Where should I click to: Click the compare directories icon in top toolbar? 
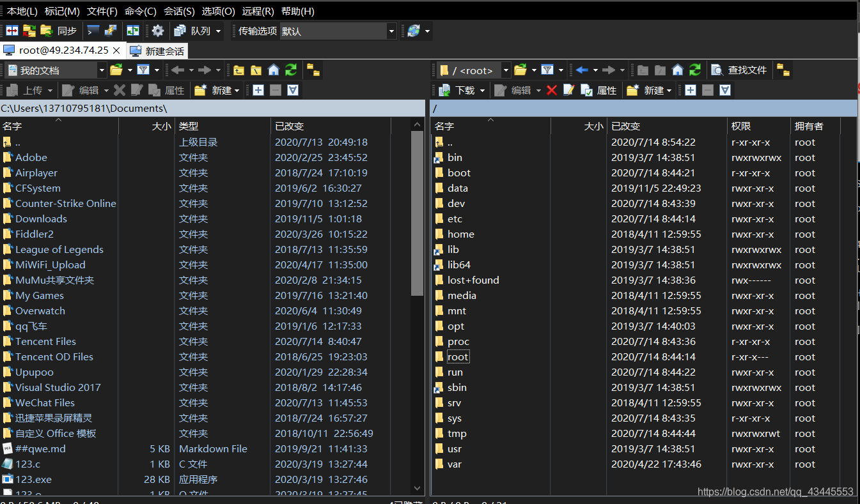pyautogui.click(x=12, y=31)
